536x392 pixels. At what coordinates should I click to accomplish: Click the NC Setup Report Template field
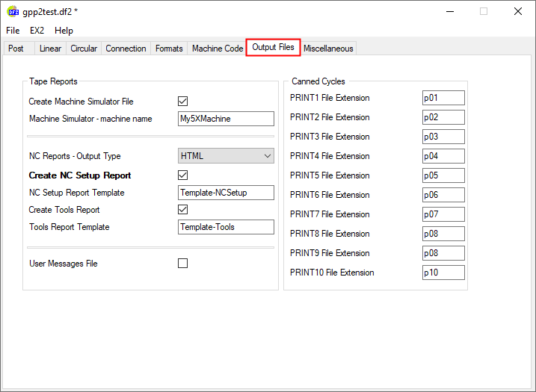click(x=226, y=193)
